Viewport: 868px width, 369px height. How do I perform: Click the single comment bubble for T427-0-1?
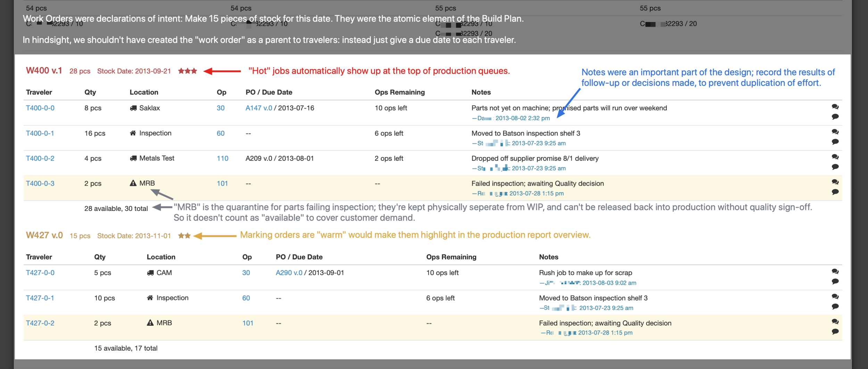click(x=835, y=306)
